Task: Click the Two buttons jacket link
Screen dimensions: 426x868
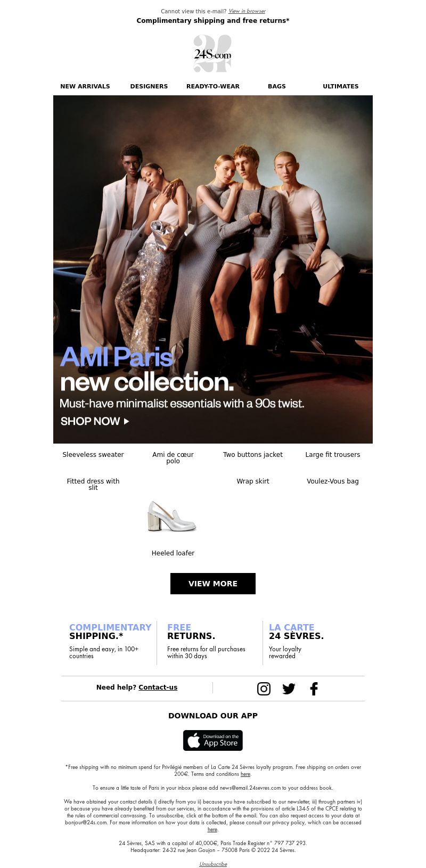Action: tap(253, 455)
